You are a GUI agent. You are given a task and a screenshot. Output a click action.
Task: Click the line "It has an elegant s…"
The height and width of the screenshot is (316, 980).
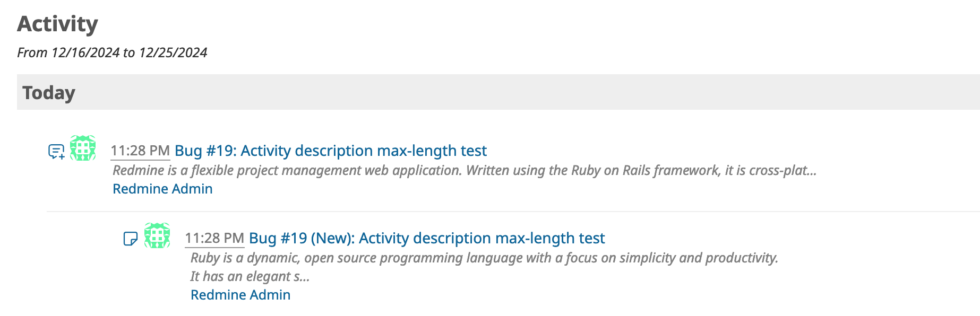tap(250, 276)
